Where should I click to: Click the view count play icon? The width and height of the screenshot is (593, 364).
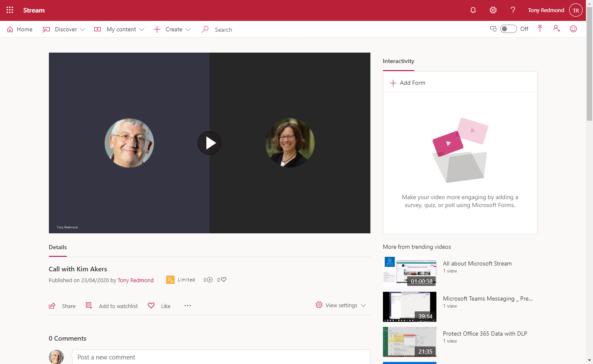pyautogui.click(x=210, y=280)
